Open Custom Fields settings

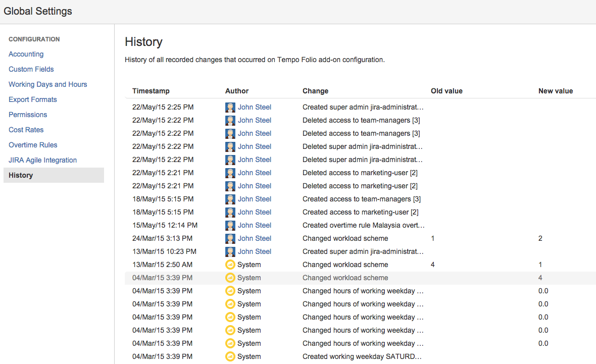click(x=31, y=69)
